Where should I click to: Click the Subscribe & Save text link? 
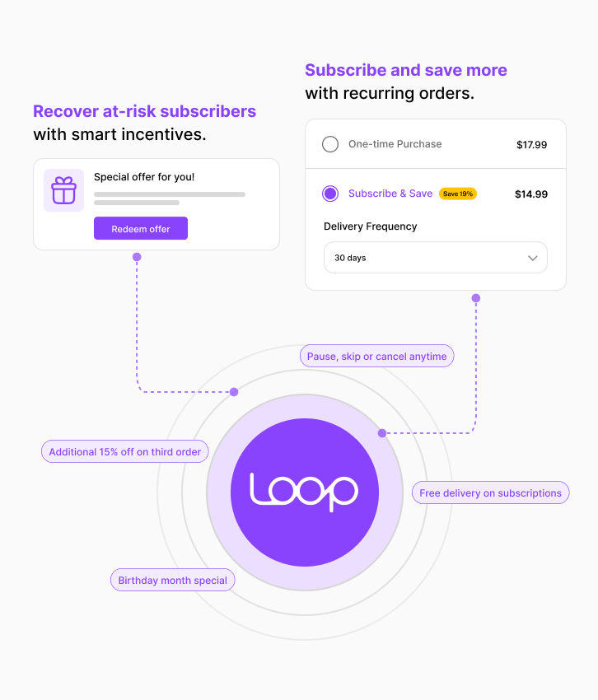point(390,194)
